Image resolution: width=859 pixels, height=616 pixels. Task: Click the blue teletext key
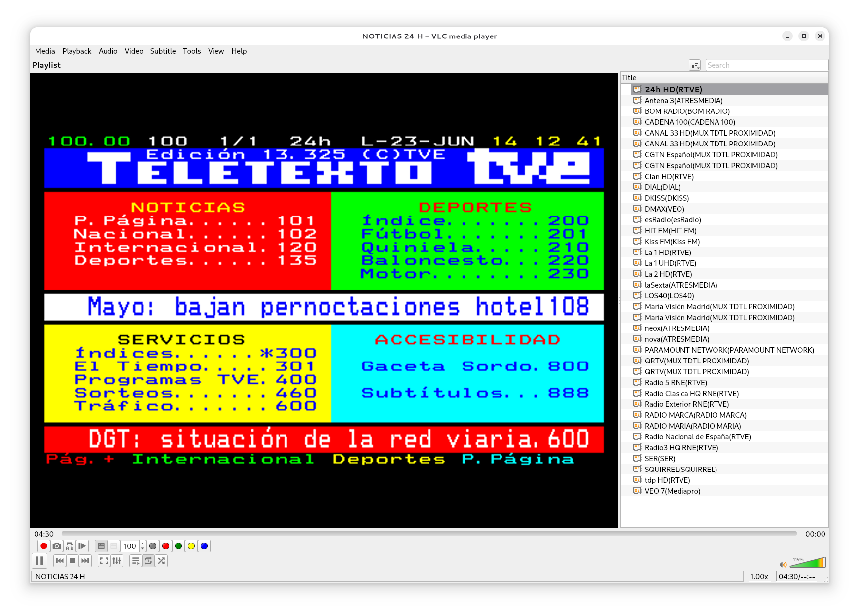pyautogui.click(x=204, y=546)
